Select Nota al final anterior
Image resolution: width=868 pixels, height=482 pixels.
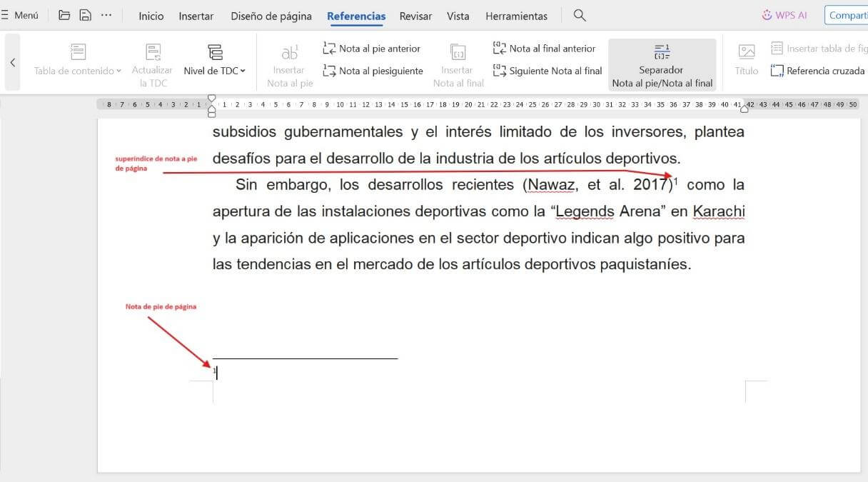(x=545, y=48)
